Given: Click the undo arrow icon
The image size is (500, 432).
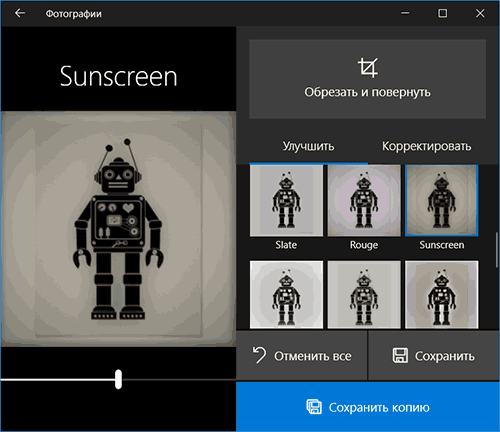Looking at the screenshot, I should click(x=260, y=355).
